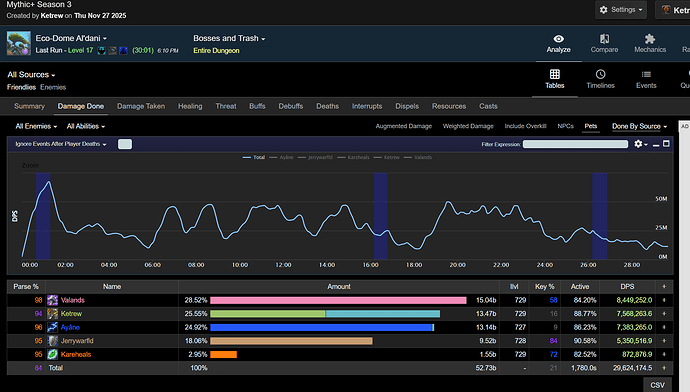
Task: Select Friendlies filter link
Action: coord(21,87)
